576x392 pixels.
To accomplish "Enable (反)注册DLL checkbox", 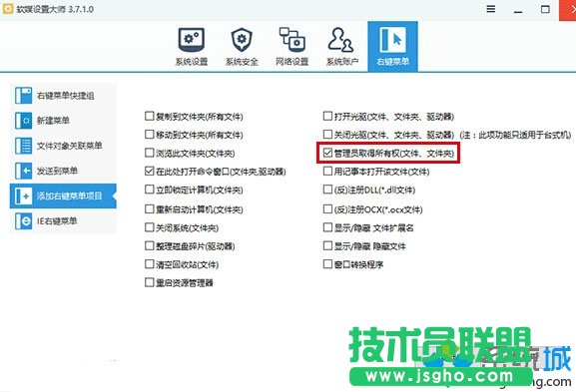I will pos(327,190).
